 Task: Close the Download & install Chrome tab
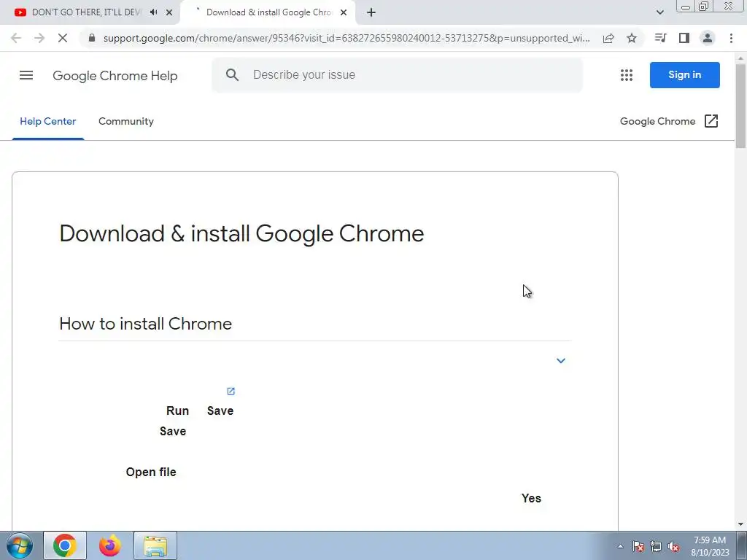(x=344, y=12)
